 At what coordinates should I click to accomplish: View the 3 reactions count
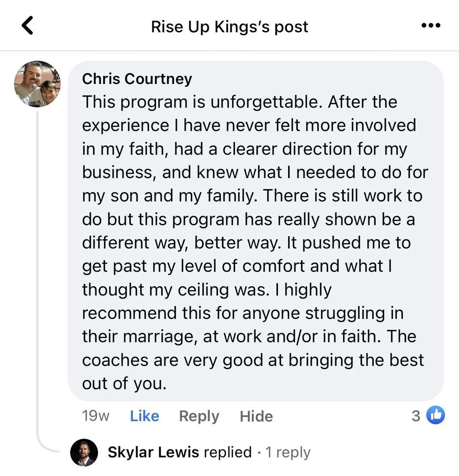coord(416,416)
